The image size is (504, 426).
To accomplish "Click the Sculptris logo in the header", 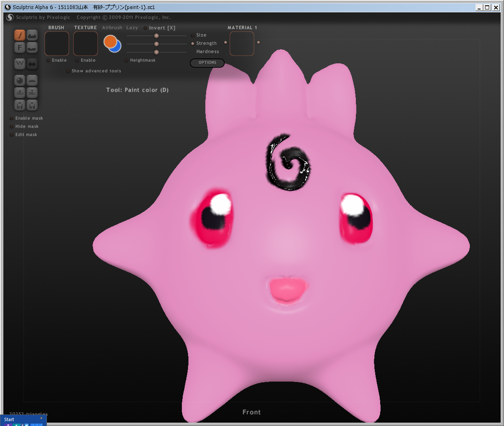I will coord(10,17).
